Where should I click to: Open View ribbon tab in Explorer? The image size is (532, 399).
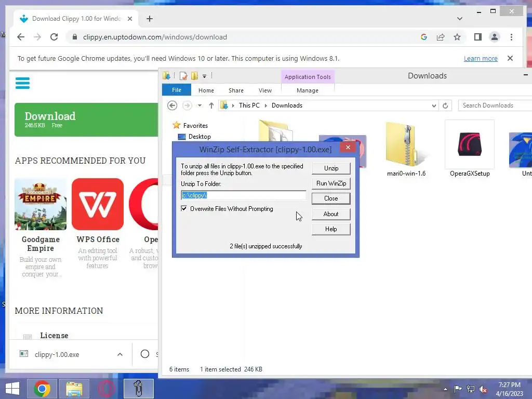[265, 90]
